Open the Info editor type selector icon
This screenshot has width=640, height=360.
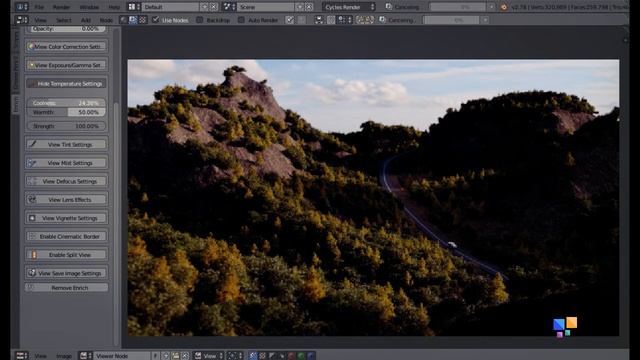[22, 7]
